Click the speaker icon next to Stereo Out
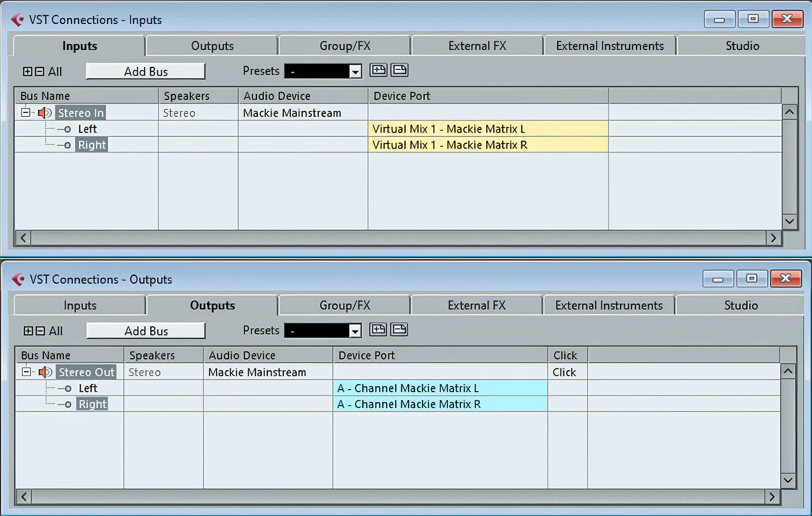Screen dimensions: 812x516 (45, 372)
